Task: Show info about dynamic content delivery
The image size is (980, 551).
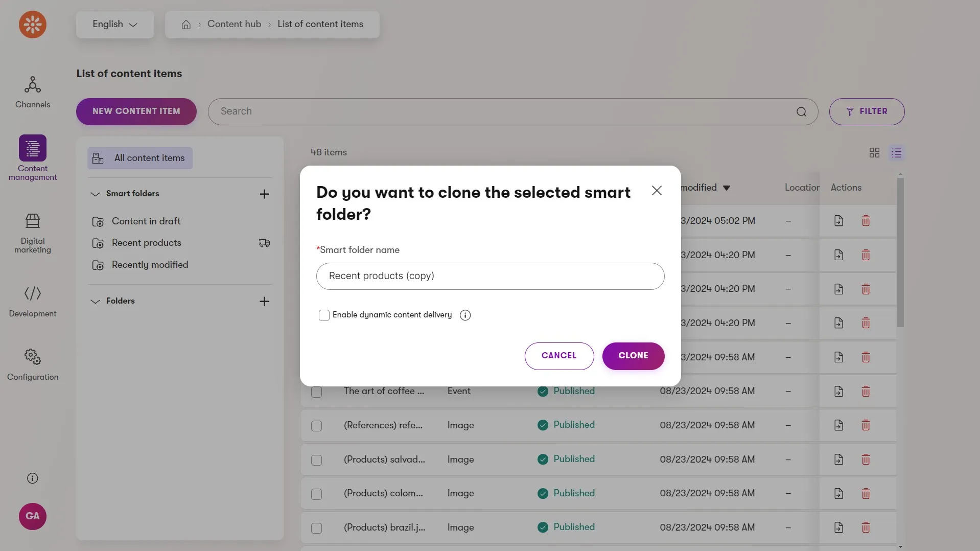Action: point(465,315)
